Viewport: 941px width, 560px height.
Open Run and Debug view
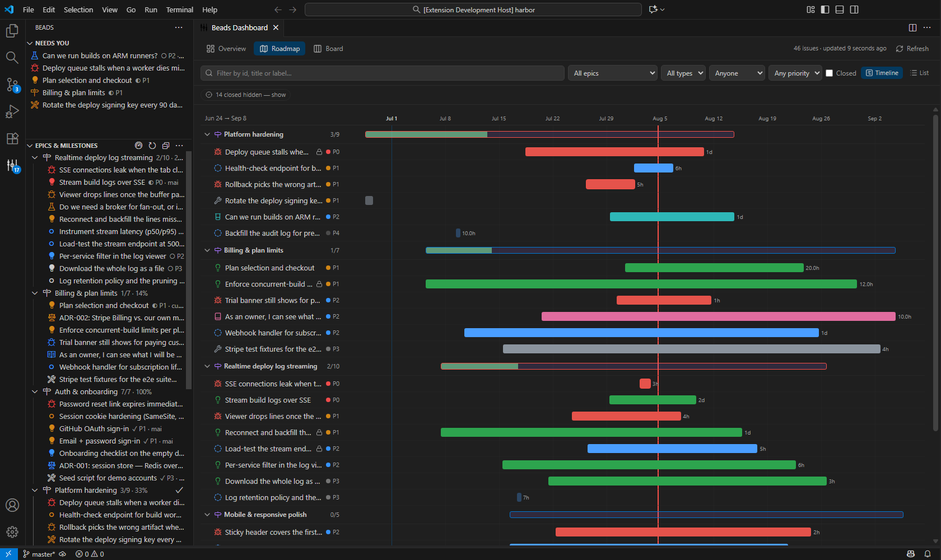pyautogui.click(x=12, y=111)
